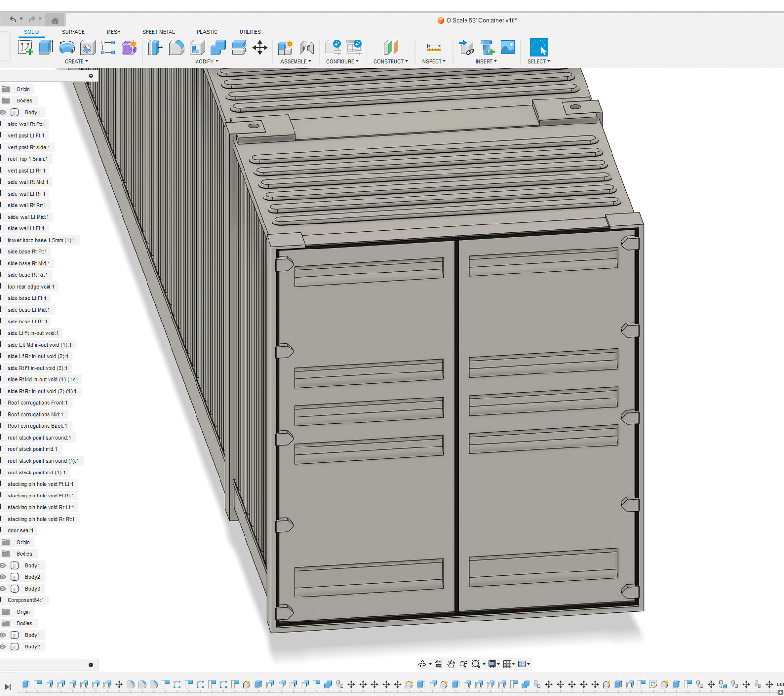Toggle visibility of Body3
The height and width of the screenshot is (696, 784).
(3, 589)
